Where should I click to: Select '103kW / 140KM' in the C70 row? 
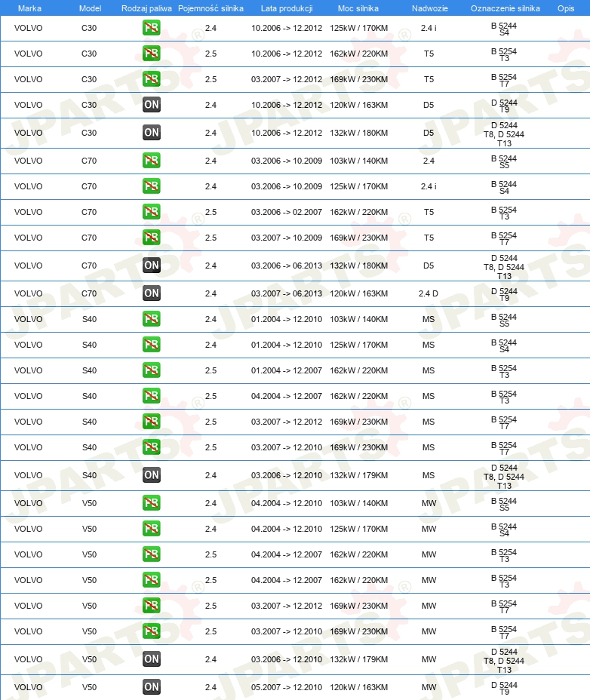(x=358, y=161)
